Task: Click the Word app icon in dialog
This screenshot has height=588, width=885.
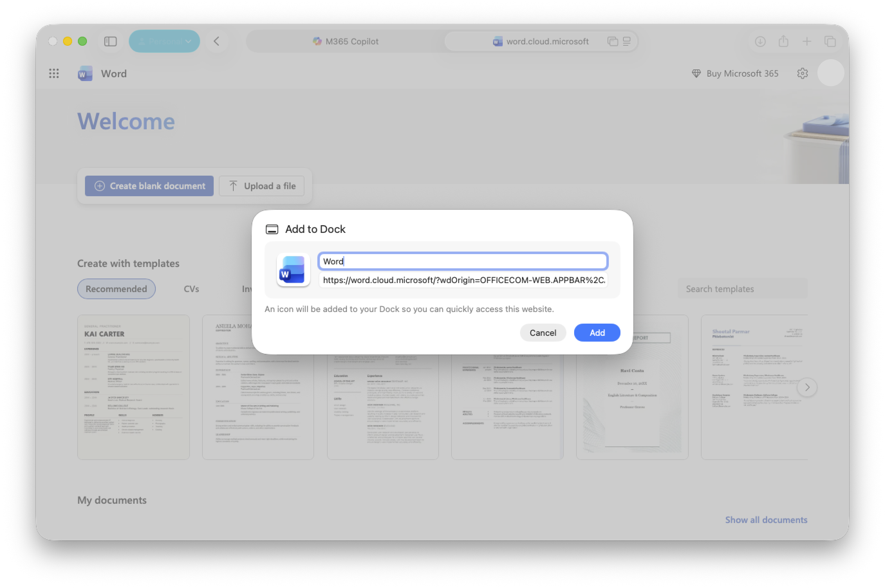Action: point(293,270)
